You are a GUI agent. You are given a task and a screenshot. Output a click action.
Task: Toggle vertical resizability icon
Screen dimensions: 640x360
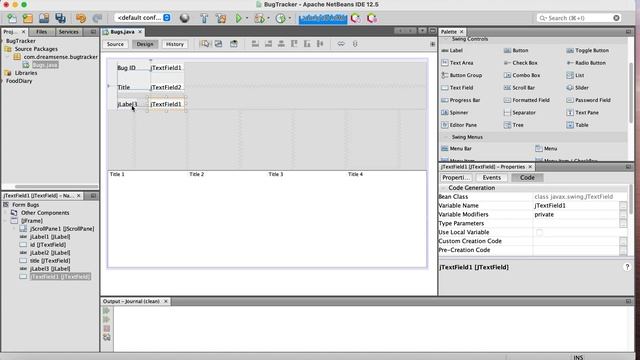point(355,44)
